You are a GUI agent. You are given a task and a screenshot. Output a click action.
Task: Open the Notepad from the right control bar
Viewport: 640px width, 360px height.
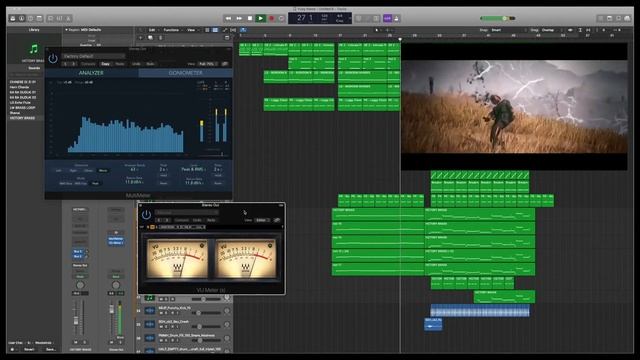pos(609,18)
